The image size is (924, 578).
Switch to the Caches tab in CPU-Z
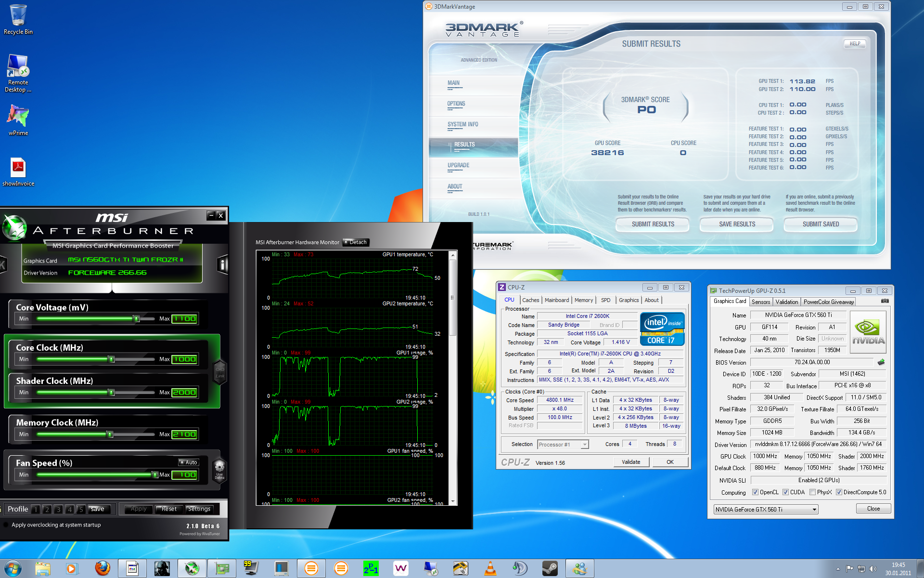(531, 300)
